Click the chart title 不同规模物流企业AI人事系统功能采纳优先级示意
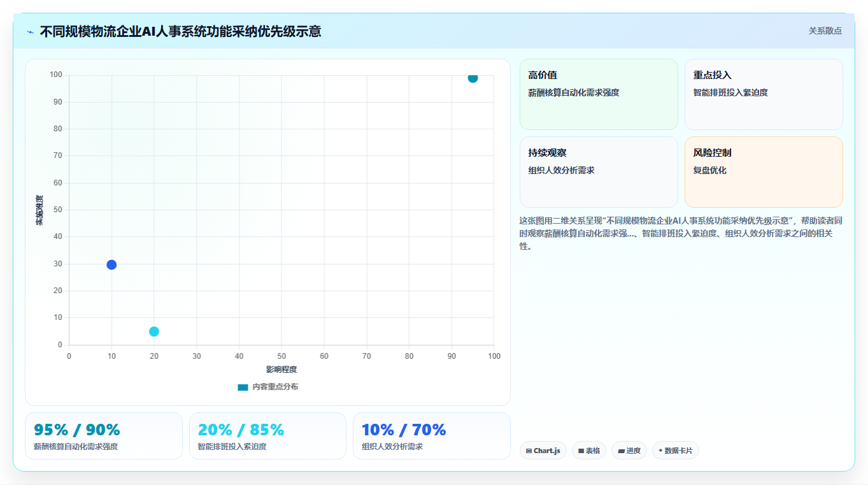Image resolution: width=868 pixels, height=485 pixels. (x=180, y=31)
